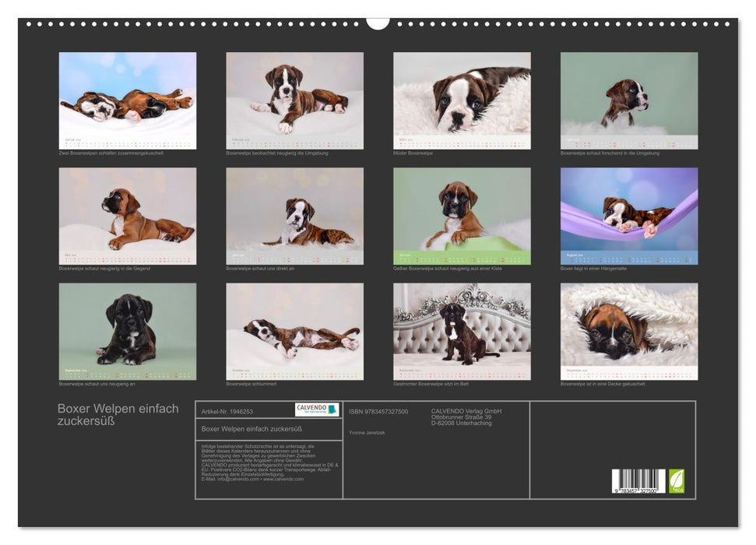This screenshot has height=545, width=756.
Task: Click the green eco leaf icon
Action: click(x=677, y=480)
